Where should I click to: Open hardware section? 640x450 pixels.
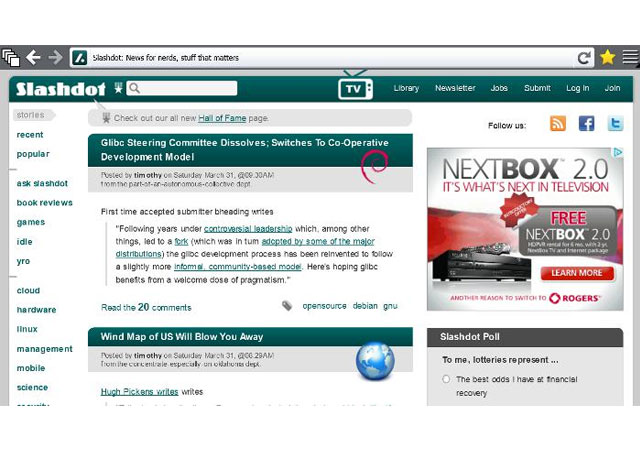pos(36,310)
